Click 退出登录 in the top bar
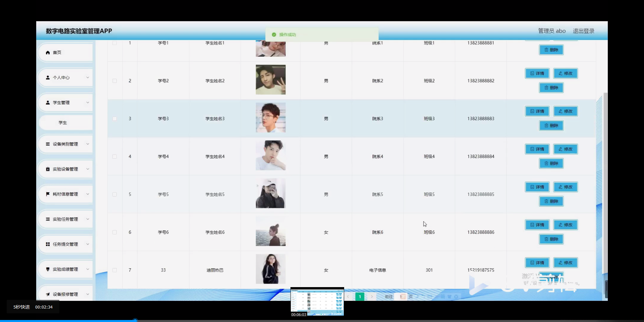 pos(583,31)
